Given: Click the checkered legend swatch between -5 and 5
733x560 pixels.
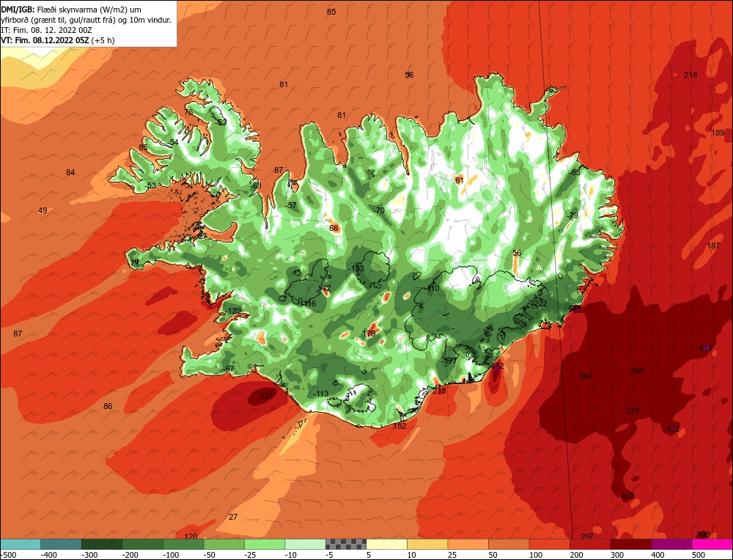Looking at the screenshot, I should (x=346, y=544).
